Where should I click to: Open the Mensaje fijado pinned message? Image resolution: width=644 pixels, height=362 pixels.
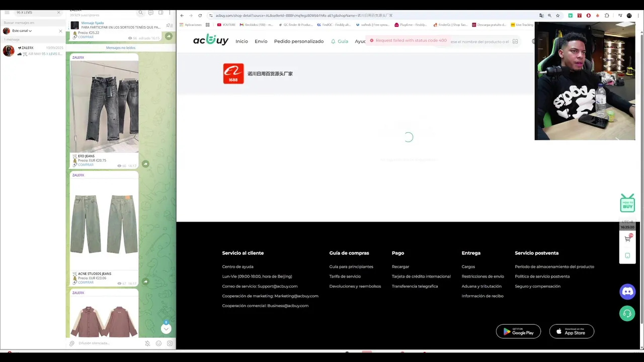tap(120, 25)
